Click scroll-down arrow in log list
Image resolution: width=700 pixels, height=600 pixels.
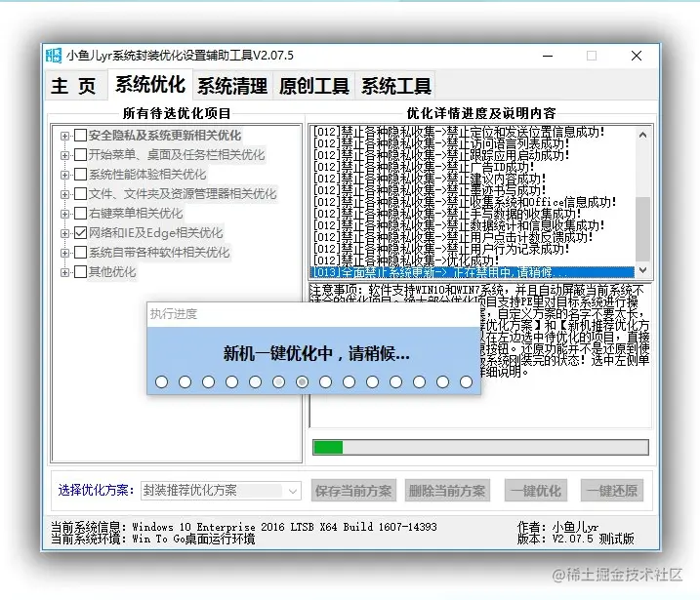pyautogui.click(x=642, y=270)
